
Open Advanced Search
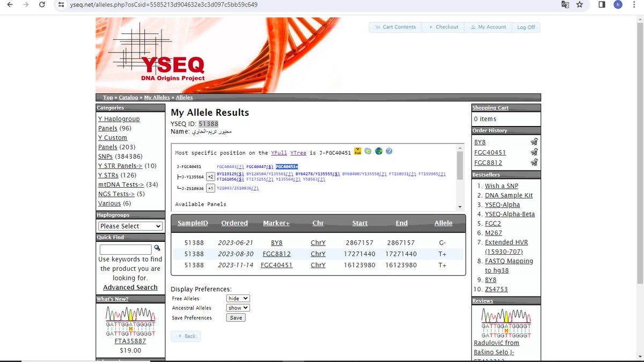(130, 287)
